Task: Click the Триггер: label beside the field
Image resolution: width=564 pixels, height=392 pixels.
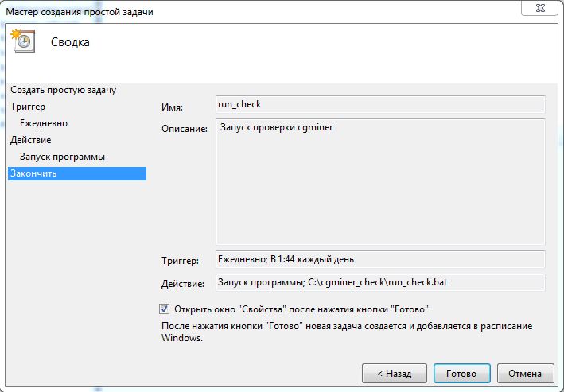Action: [181, 261]
